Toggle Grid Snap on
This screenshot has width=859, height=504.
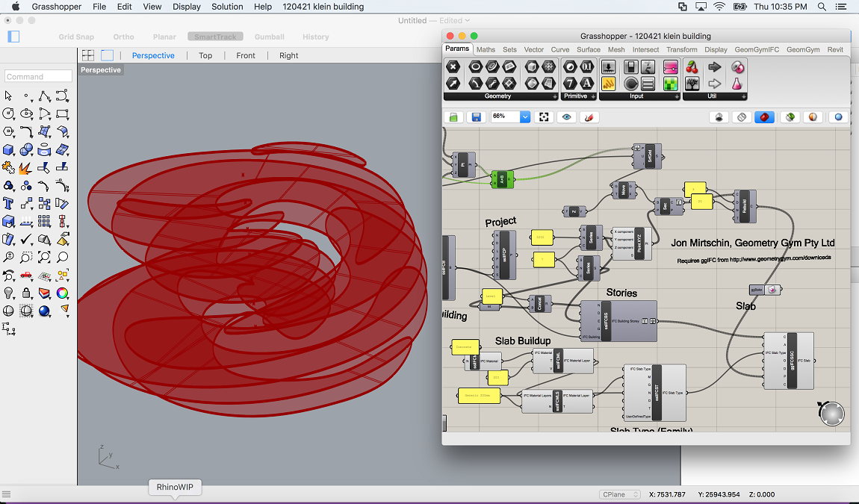pyautogui.click(x=77, y=37)
